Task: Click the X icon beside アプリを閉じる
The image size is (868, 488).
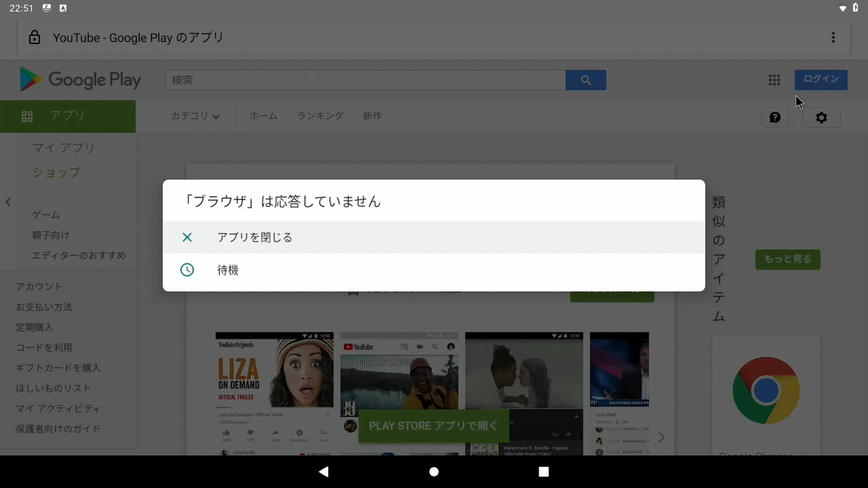Action: click(187, 237)
